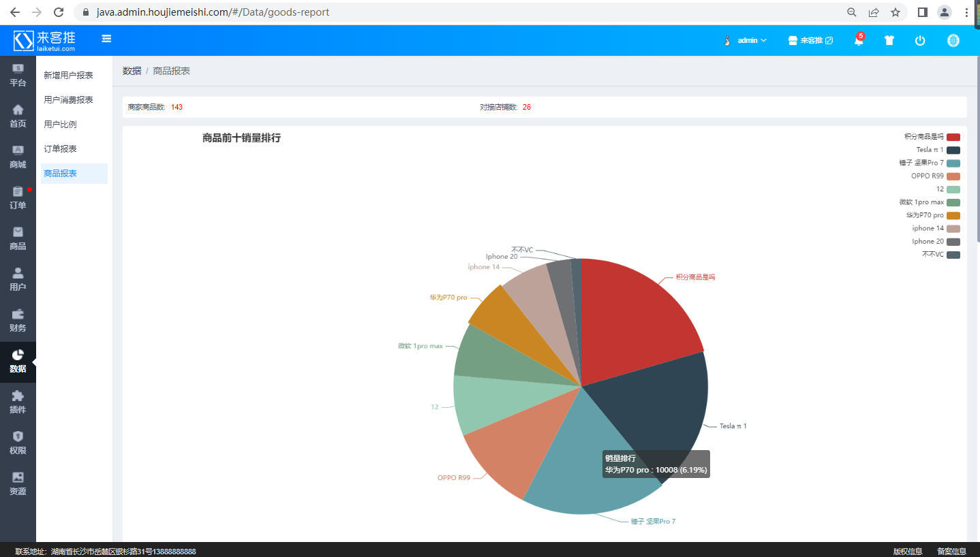
Task: Toggle legend item OPPO R99
Action: [x=935, y=176]
